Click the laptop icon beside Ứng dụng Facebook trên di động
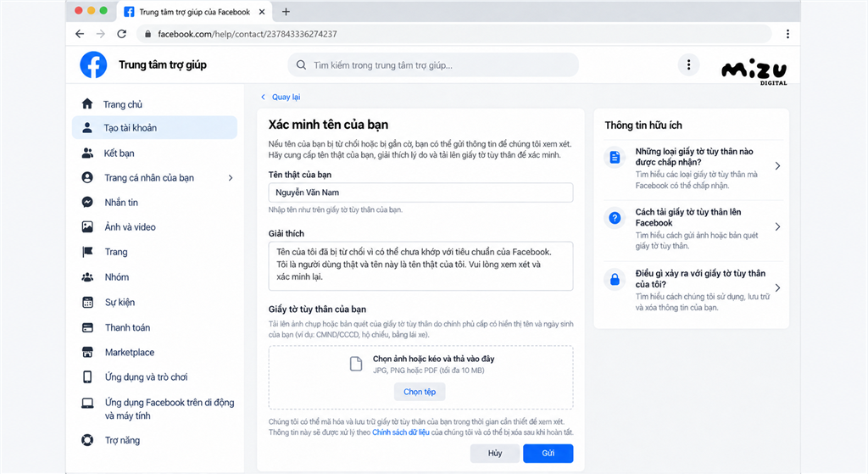 coord(87,403)
